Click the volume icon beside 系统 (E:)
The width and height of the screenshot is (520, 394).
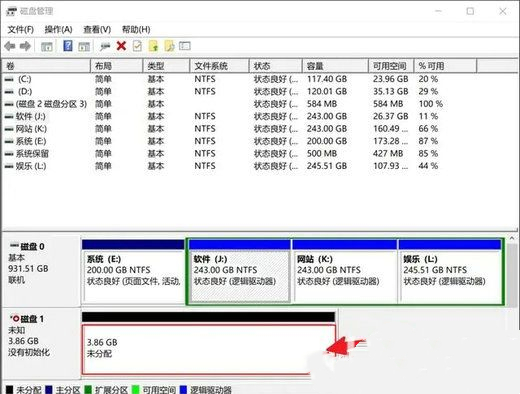pos(9,141)
